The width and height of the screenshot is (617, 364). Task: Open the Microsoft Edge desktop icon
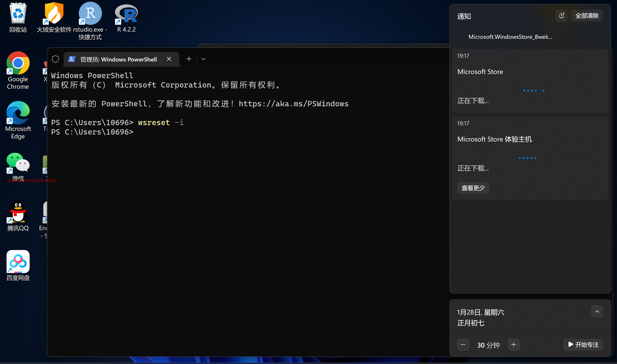[x=18, y=120]
